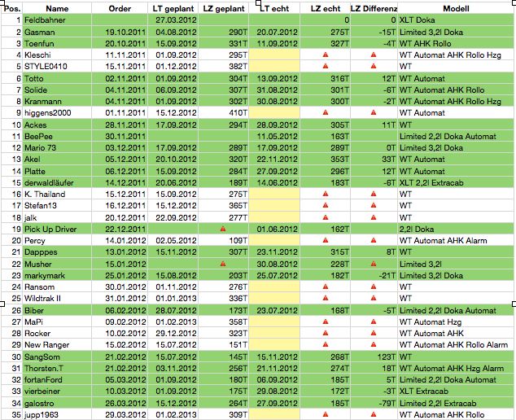This screenshot has height=420, width=516.
Task: Click derwaldläufer's model 'XLT 2,2l Extracab'
Action: point(431,182)
